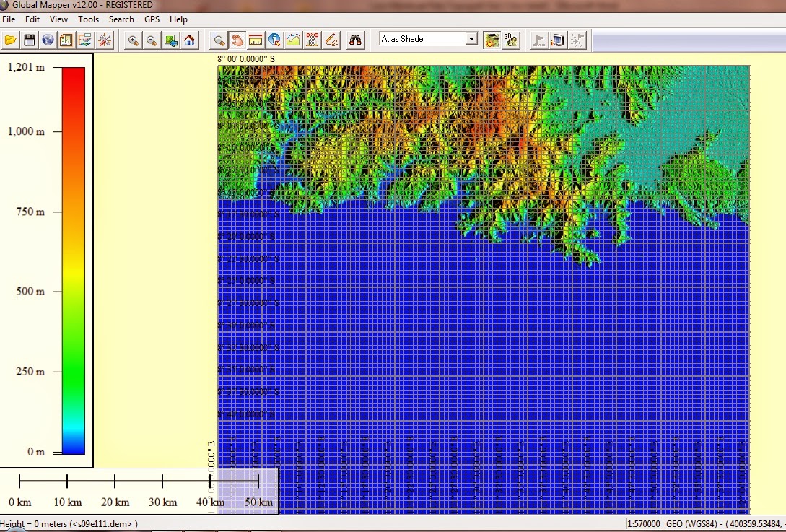This screenshot has height=532, width=786.
Task: Open the Help menu
Action: pos(178,19)
